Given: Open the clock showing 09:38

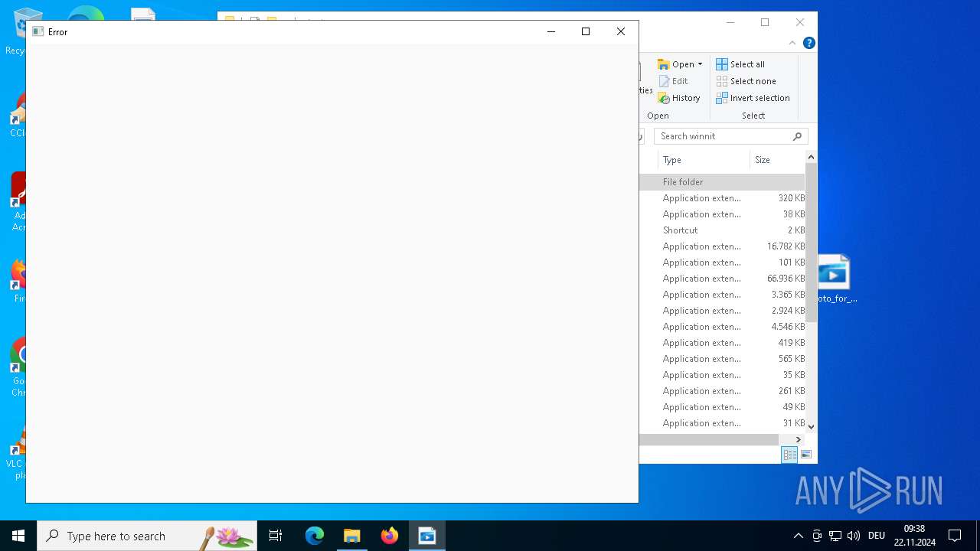Looking at the screenshot, I should click(914, 536).
